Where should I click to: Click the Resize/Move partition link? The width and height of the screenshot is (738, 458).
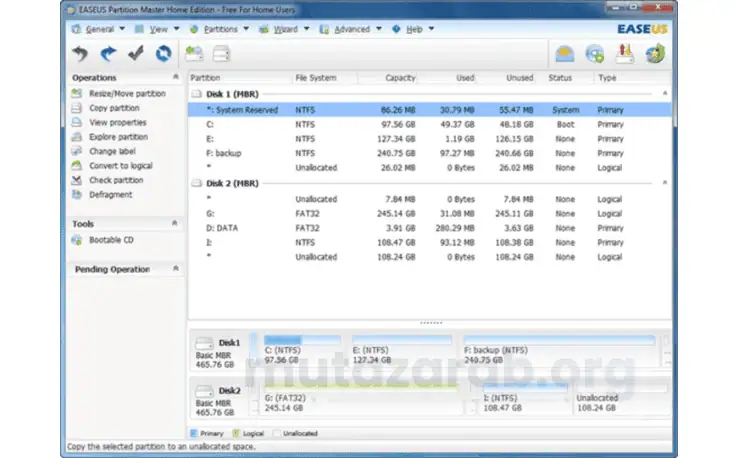pos(128,94)
